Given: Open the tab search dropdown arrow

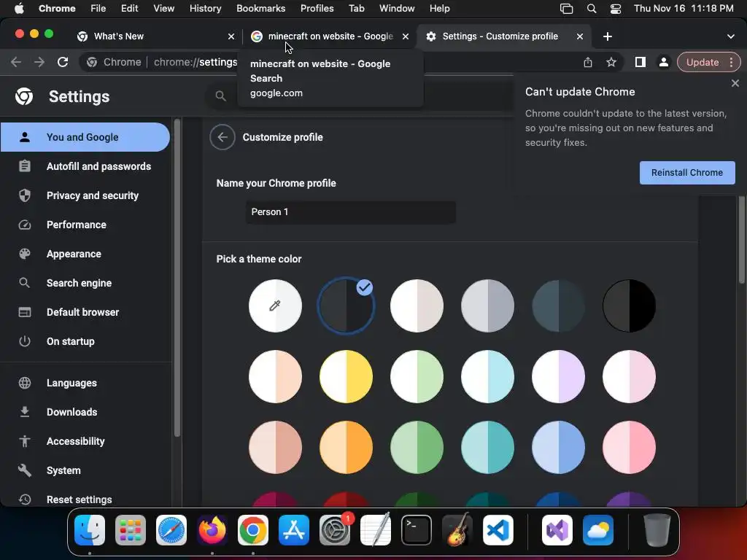Looking at the screenshot, I should (x=730, y=36).
